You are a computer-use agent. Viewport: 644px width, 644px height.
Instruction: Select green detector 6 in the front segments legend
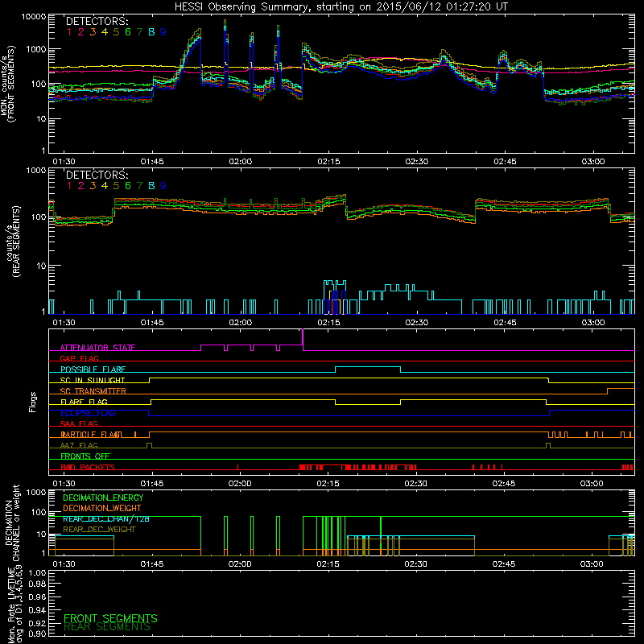coord(128,32)
